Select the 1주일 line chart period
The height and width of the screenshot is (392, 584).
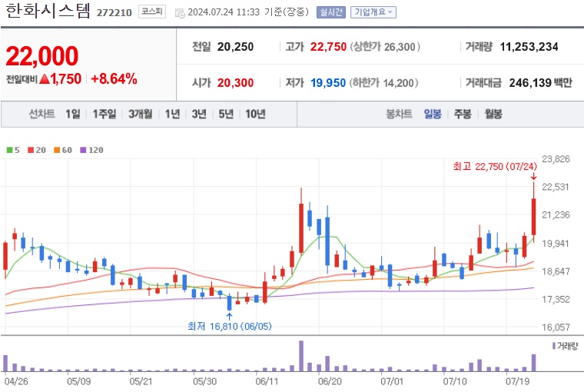[x=105, y=114]
